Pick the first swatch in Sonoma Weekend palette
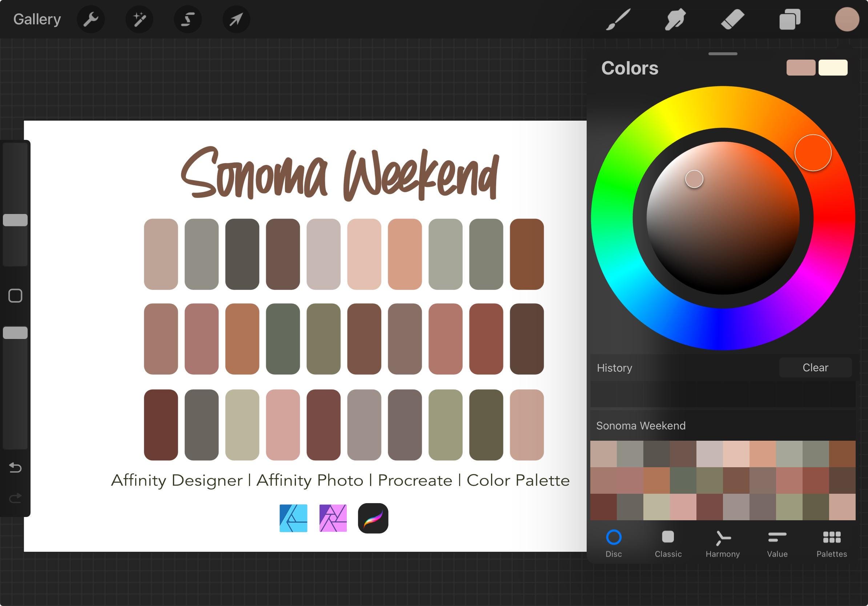The image size is (868, 606). point(603,454)
